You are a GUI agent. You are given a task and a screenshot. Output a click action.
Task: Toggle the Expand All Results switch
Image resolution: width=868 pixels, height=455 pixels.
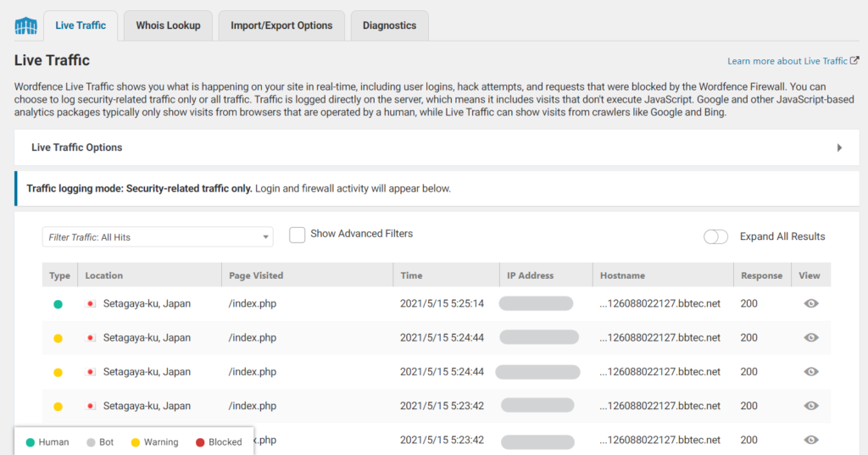point(715,237)
